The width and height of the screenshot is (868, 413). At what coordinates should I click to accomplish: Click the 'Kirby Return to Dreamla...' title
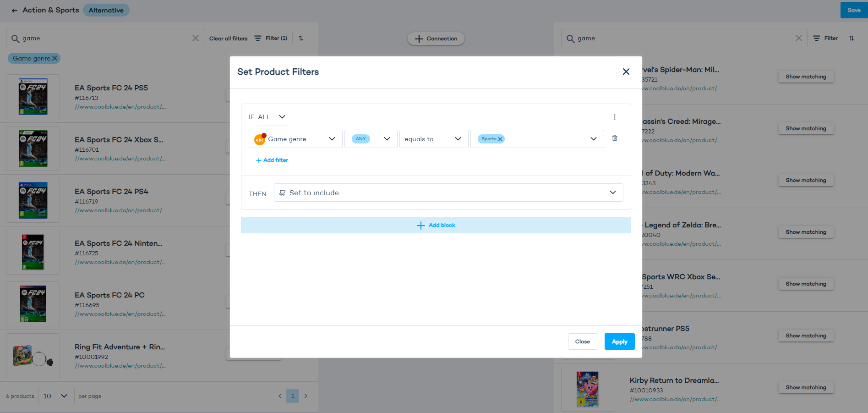[674, 380]
